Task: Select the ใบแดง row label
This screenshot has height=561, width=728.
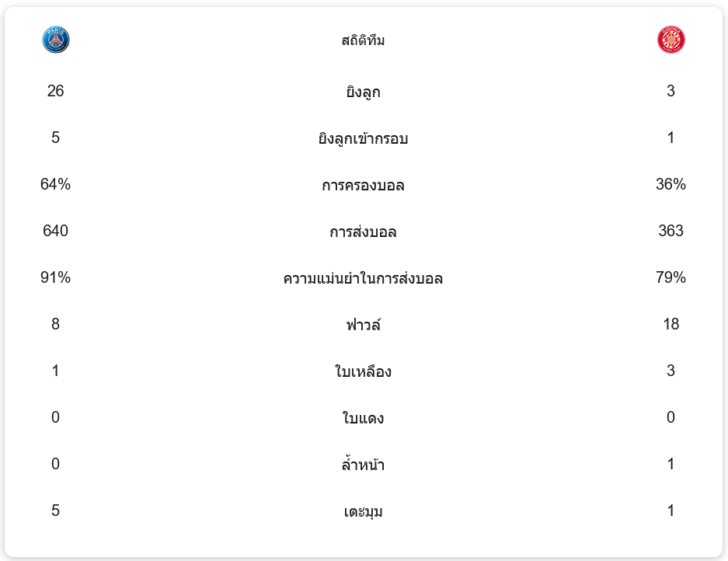Action: (x=363, y=419)
